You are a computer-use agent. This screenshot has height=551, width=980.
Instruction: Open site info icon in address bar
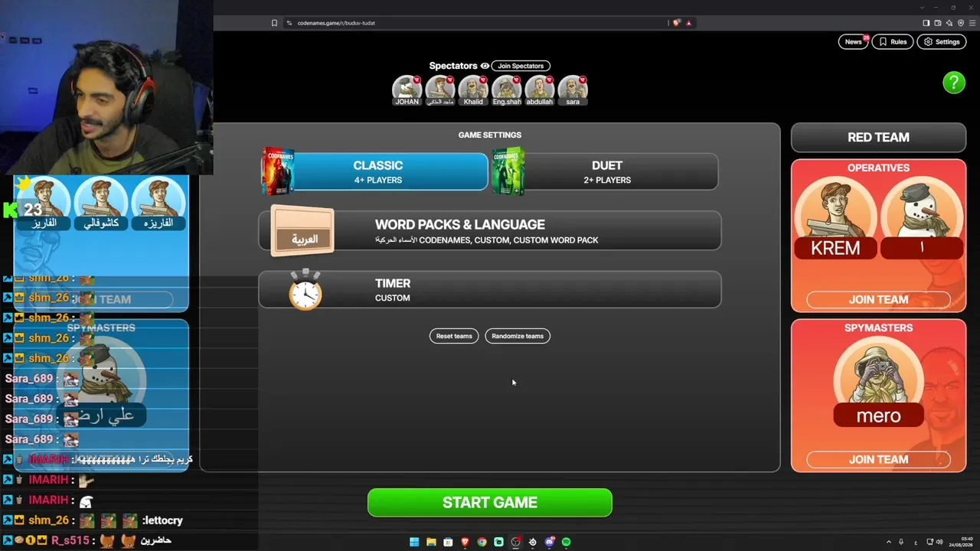coord(289,23)
